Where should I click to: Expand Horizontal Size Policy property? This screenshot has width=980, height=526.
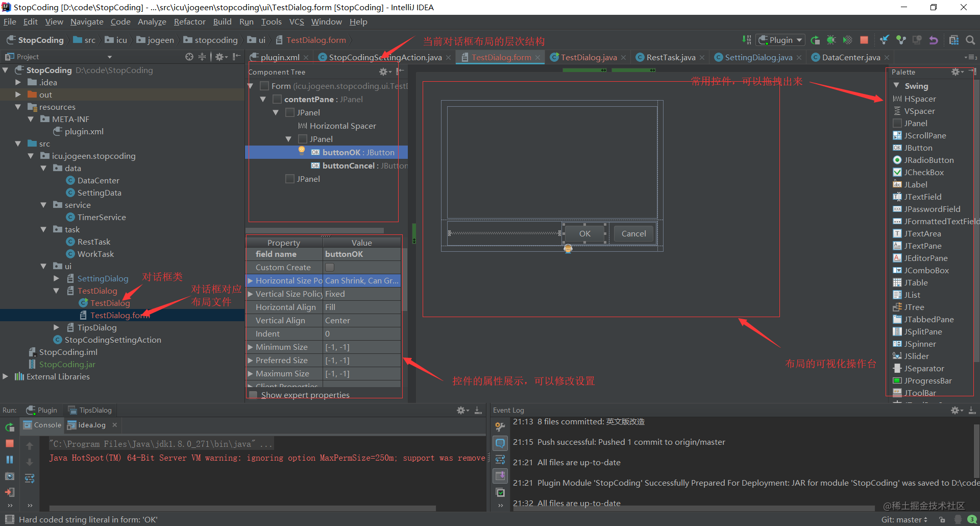[x=251, y=280]
